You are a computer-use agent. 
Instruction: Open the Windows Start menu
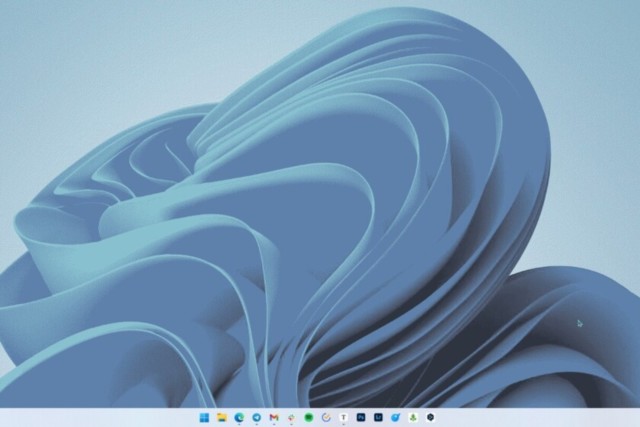[204, 417]
